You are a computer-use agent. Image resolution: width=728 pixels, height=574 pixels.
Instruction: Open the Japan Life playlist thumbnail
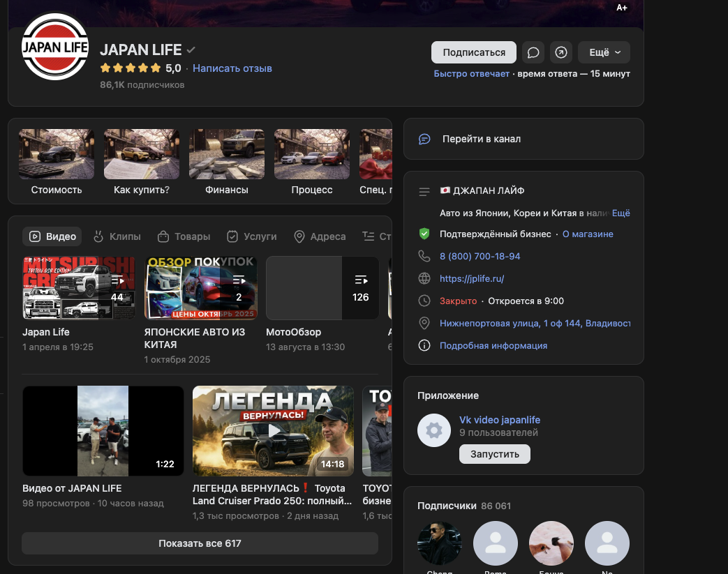[79, 287]
